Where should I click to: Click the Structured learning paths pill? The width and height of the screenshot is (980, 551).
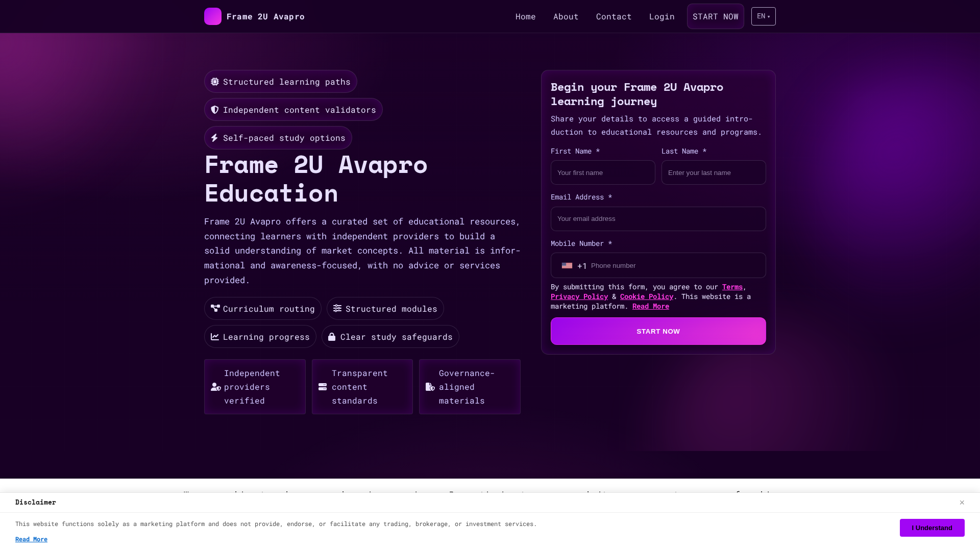coord(281,82)
